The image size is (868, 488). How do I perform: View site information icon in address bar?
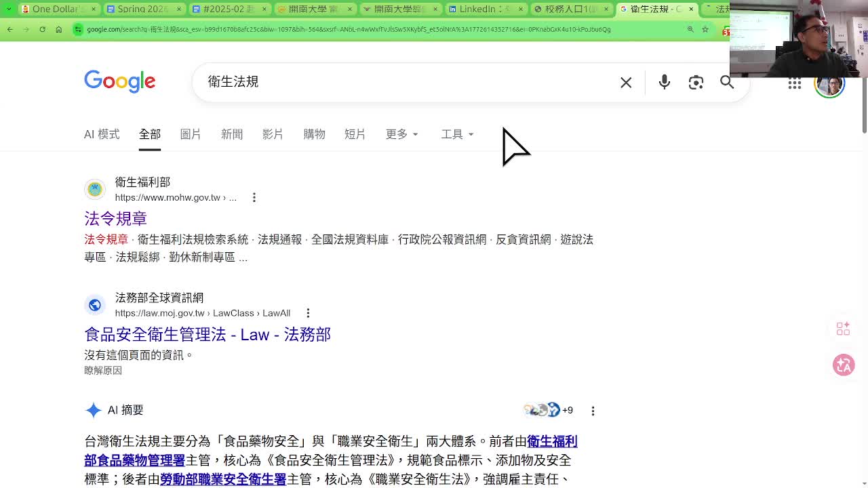pyautogui.click(x=79, y=29)
